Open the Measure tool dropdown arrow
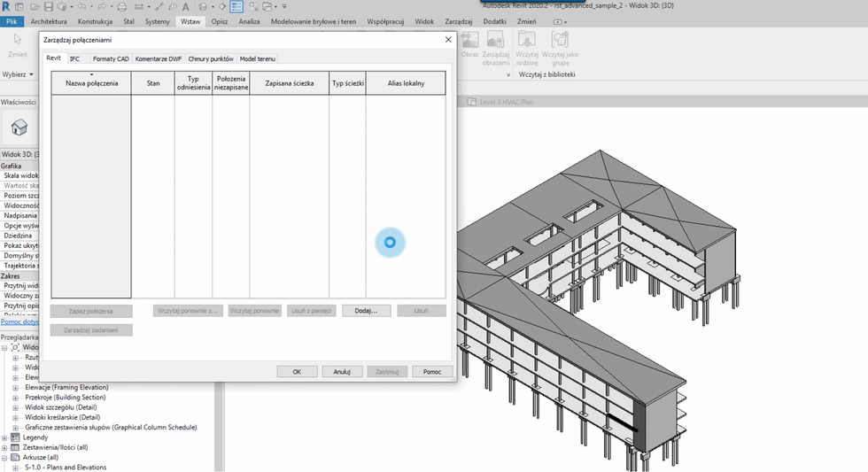The height and width of the screenshot is (472, 868). pos(149,7)
